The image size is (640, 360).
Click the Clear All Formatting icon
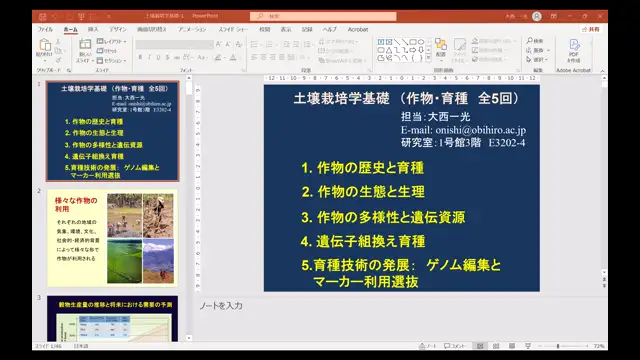(x=239, y=44)
